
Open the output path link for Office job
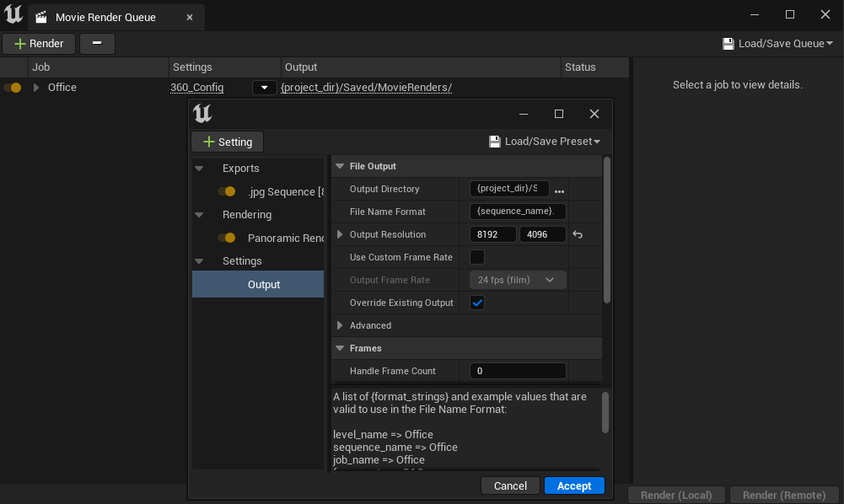(366, 88)
